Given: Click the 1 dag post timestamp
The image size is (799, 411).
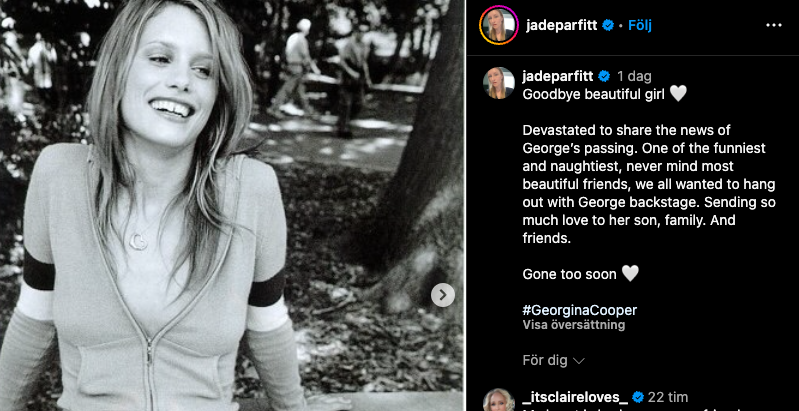Looking at the screenshot, I should click(634, 76).
